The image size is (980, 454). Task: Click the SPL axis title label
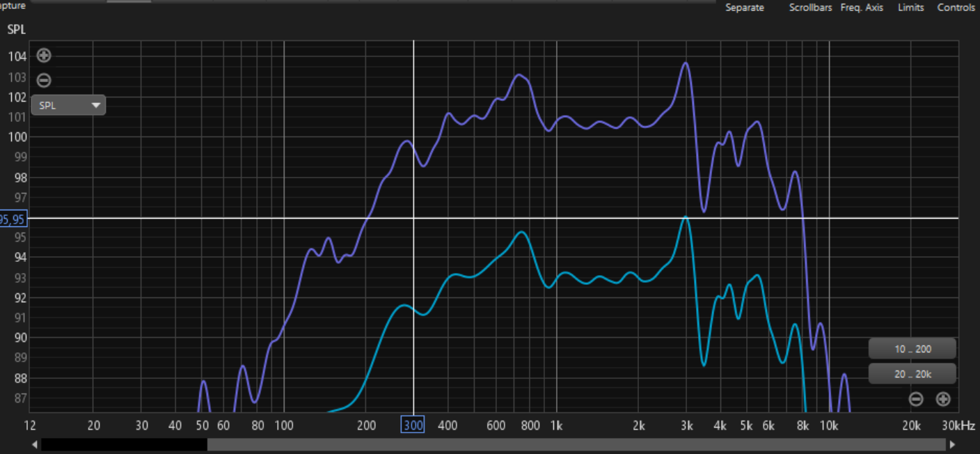tap(16, 30)
